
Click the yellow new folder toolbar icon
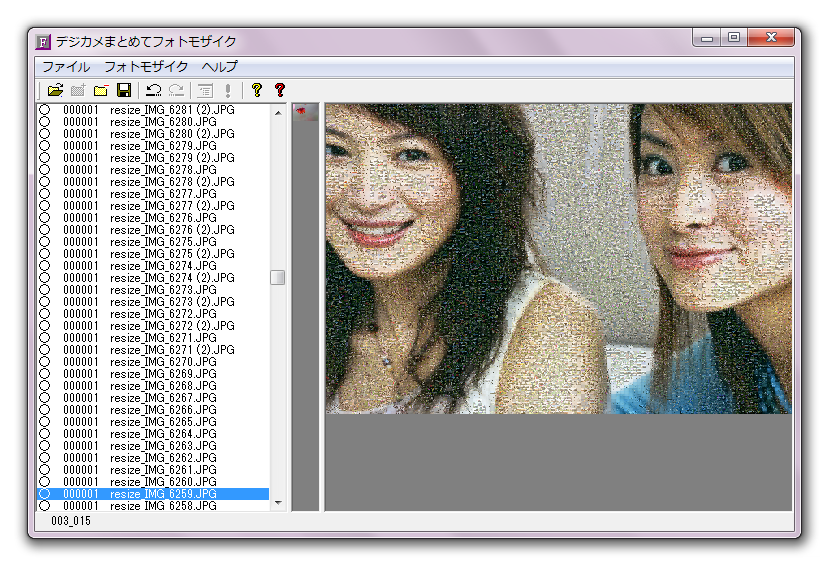101,90
